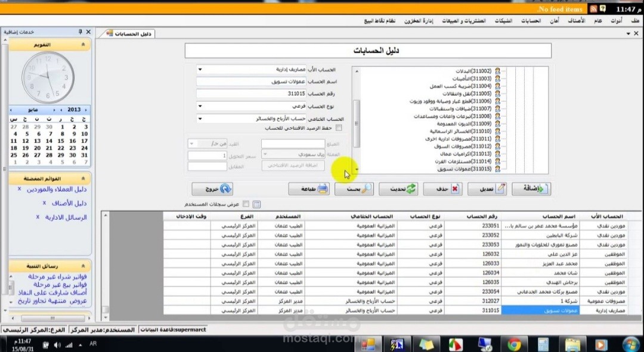The height and width of the screenshot is (352, 644).
Task: Open the الشيكات (Cheques) menu
Action: tap(503, 20)
